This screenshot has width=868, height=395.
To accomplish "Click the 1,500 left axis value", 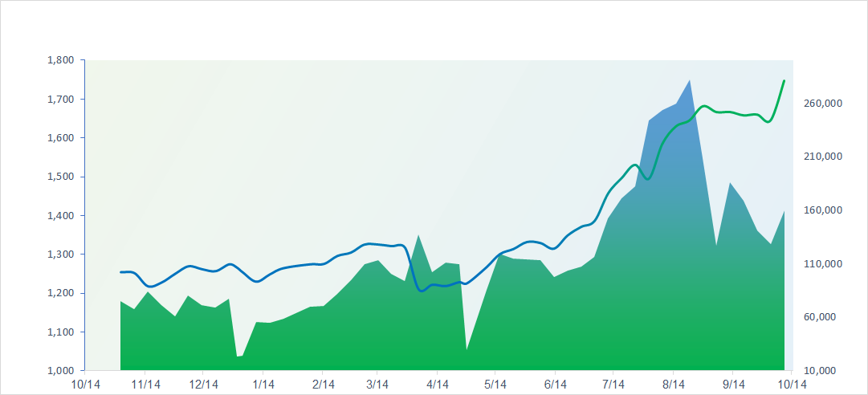I will (61, 177).
